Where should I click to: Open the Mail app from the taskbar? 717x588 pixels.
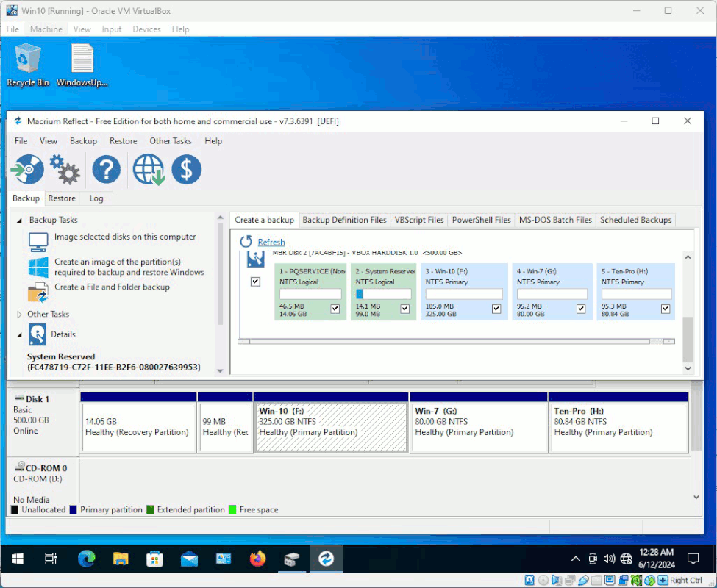point(189,559)
